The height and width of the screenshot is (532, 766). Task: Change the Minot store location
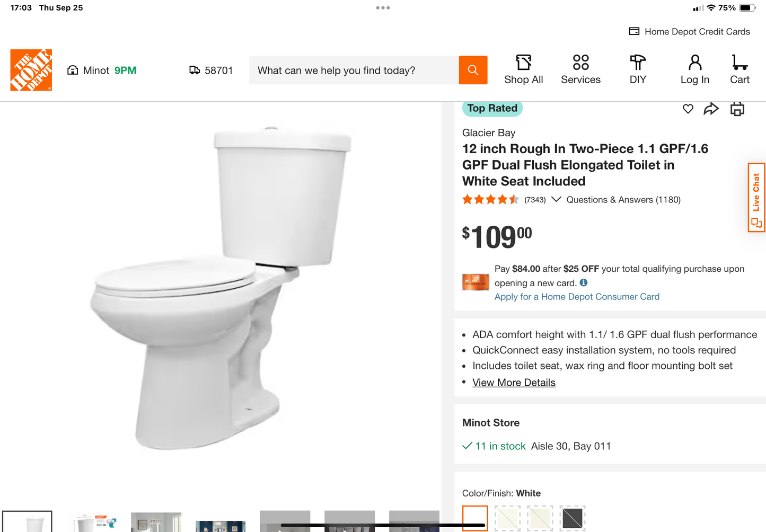[x=102, y=70]
